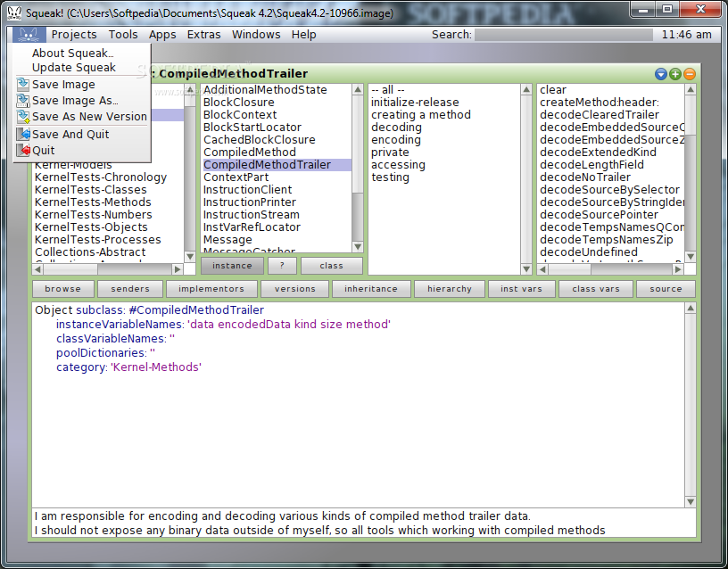Click the blue window menu circle icon
This screenshot has width=728, height=569.
[x=661, y=74]
